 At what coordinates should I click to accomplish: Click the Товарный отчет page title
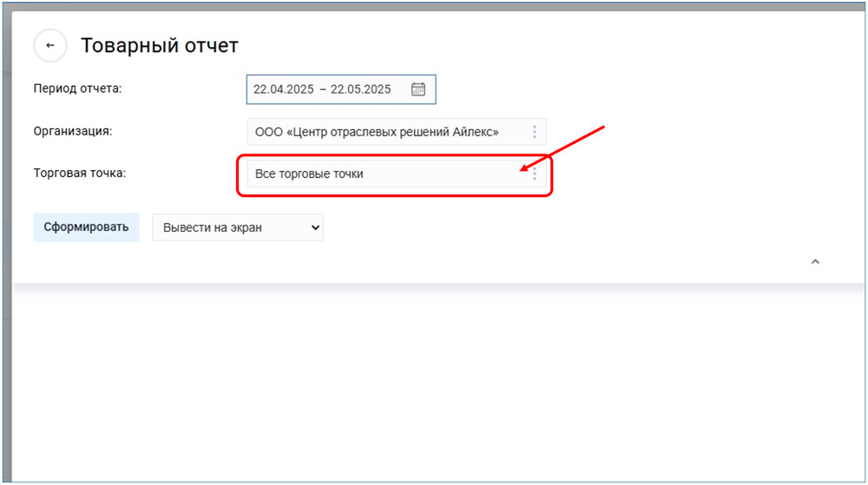160,46
